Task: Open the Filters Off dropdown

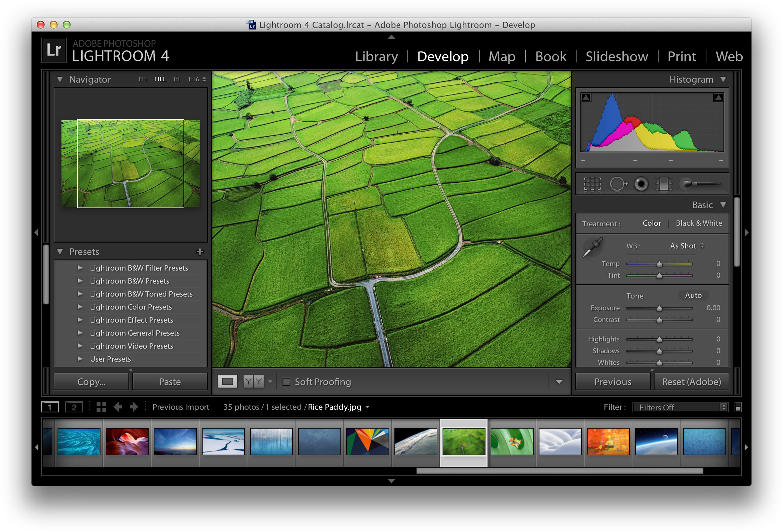Action: click(681, 407)
